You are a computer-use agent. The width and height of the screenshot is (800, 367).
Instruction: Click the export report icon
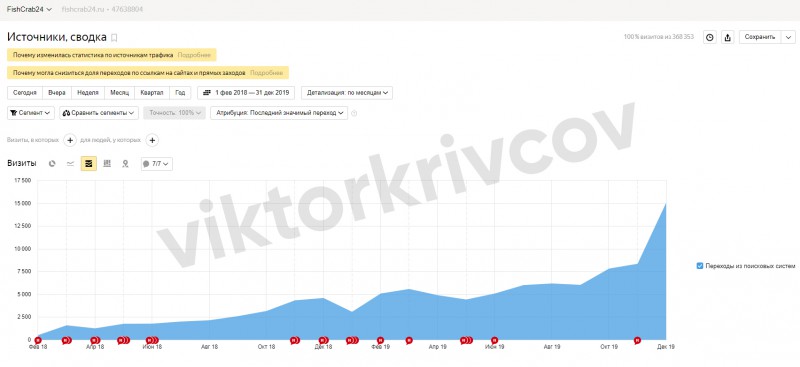pyautogui.click(x=728, y=37)
